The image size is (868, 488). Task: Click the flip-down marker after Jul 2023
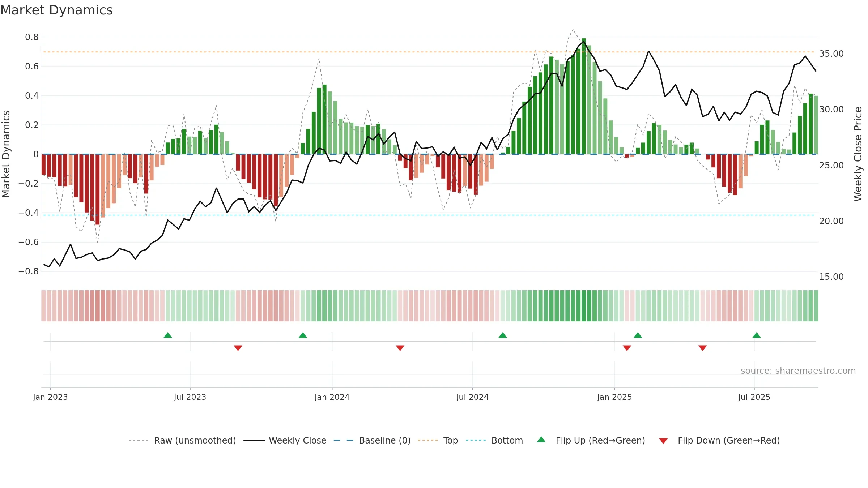coord(238,348)
